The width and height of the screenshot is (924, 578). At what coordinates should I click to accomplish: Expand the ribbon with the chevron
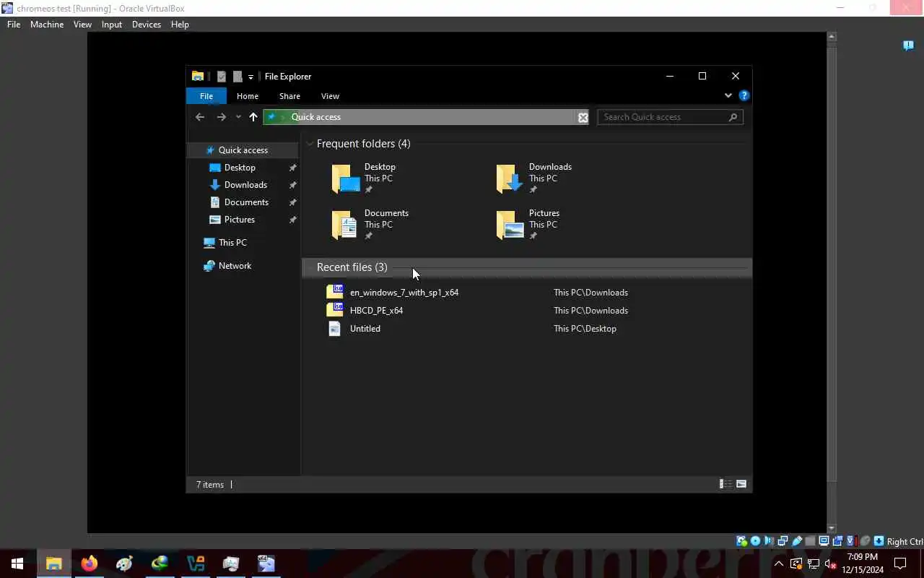click(x=728, y=95)
